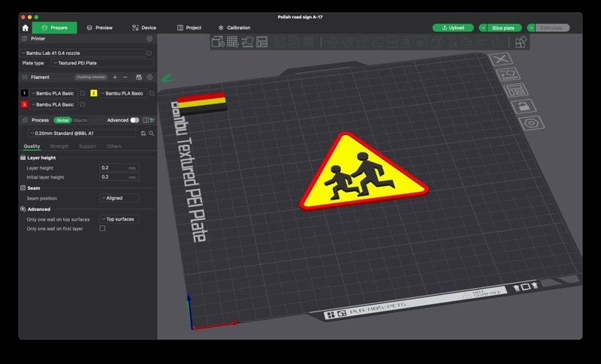Switch to the Preview tab
This screenshot has width=601, height=364.
(x=99, y=28)
